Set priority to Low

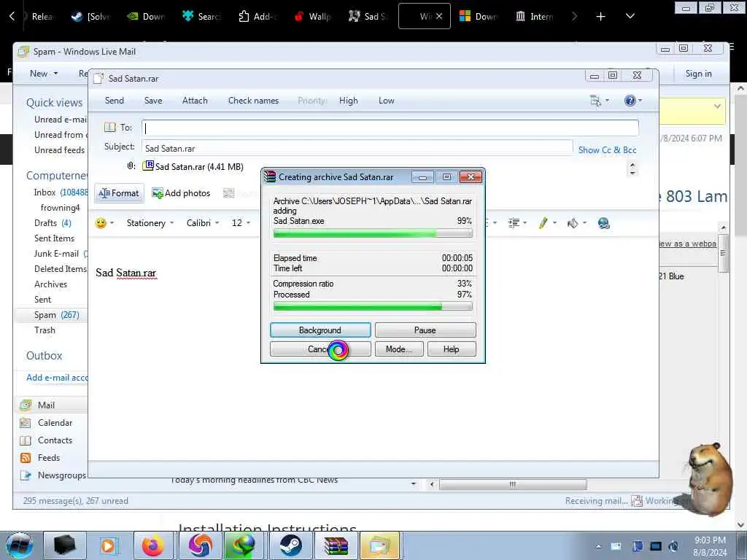point(387,101)
